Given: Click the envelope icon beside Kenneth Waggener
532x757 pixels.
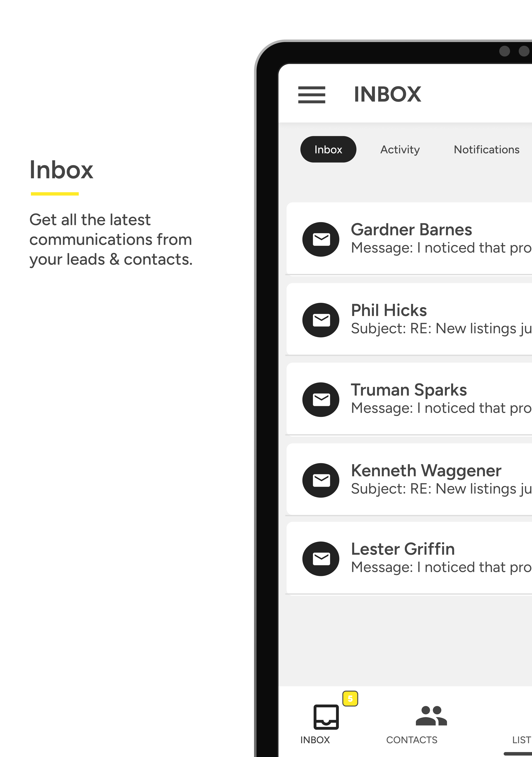Looking at the screenshot, I should [x=321, y=480].
